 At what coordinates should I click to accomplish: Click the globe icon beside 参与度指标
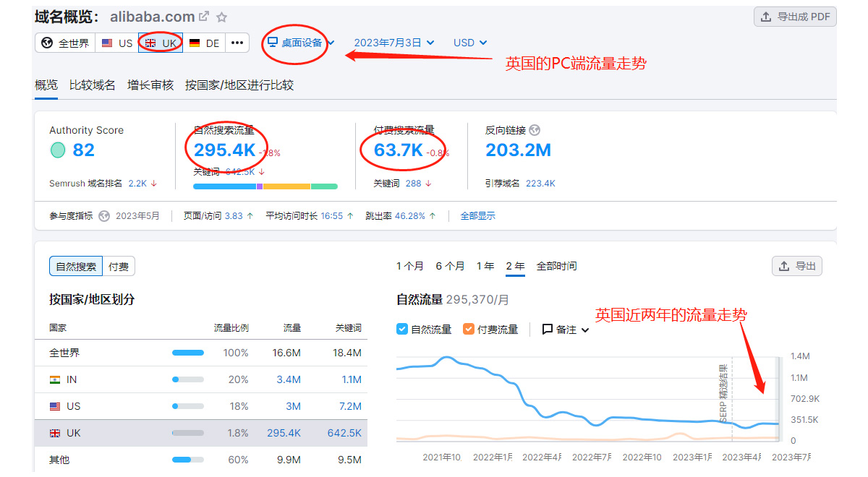coord(104,216)
